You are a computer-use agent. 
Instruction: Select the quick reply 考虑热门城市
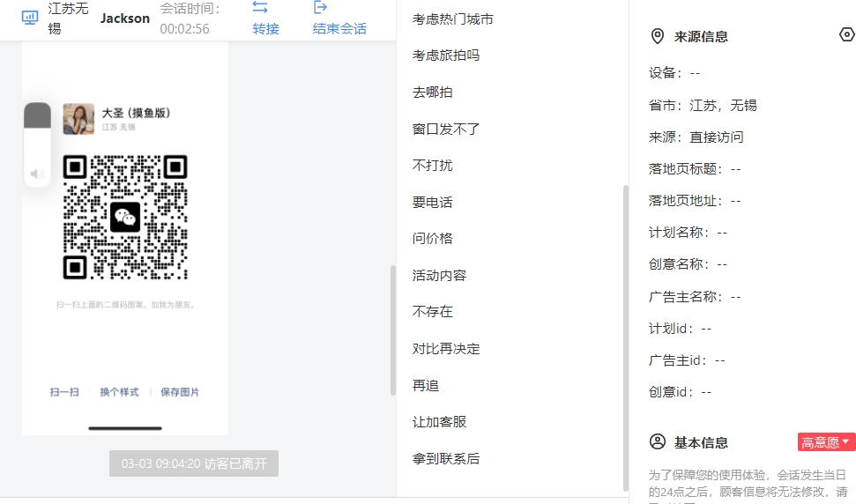pos(452,19)
